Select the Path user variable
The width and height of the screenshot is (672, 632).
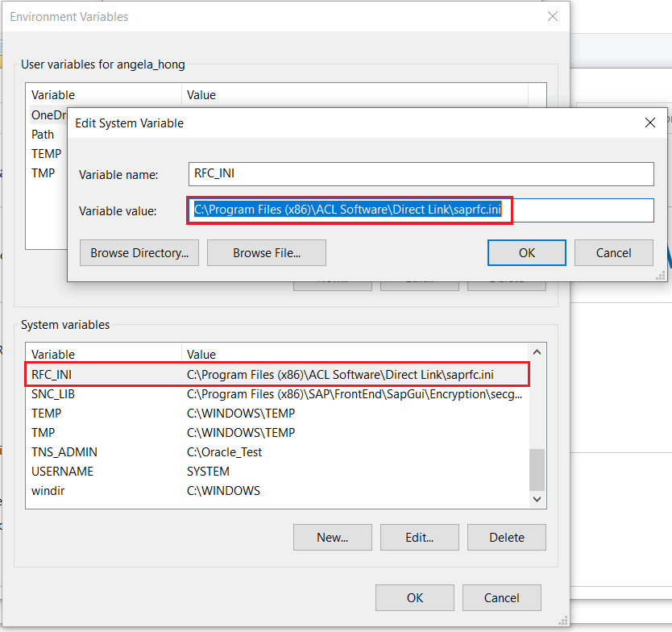pyautogui.click(x=43, y=134)
